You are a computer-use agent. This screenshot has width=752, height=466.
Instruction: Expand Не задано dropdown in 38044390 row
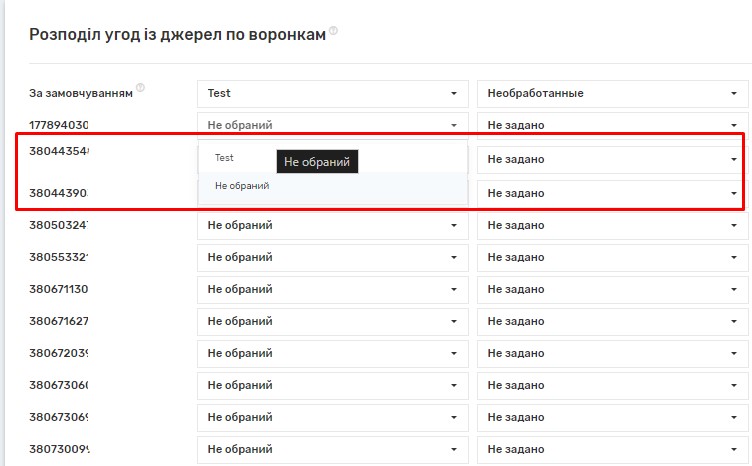click(612, 193)
